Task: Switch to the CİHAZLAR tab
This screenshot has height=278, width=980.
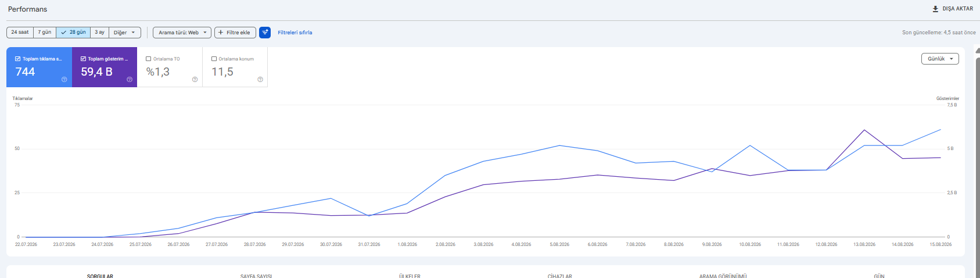Action: pyautogui.click(x=560, y=276)
